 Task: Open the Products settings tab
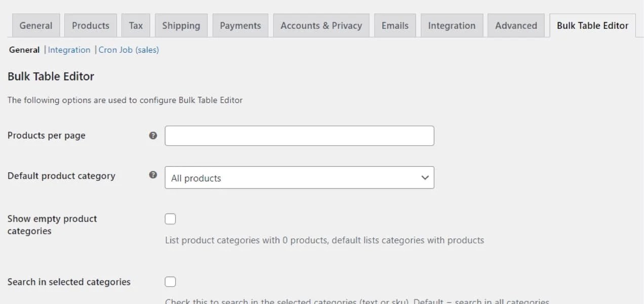coord(91,25)
